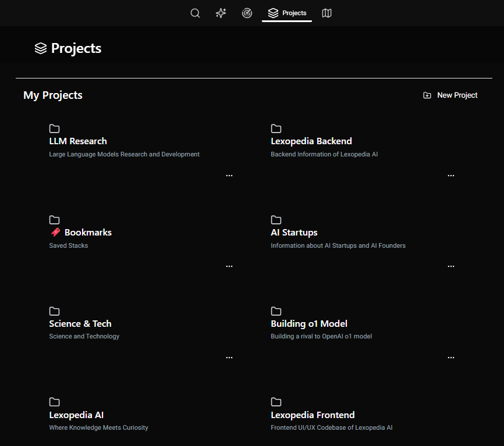Open the Lexopedia AI project
Image resolution: width=504 pixels, height=446 pixels.
[x=76, y=415]
